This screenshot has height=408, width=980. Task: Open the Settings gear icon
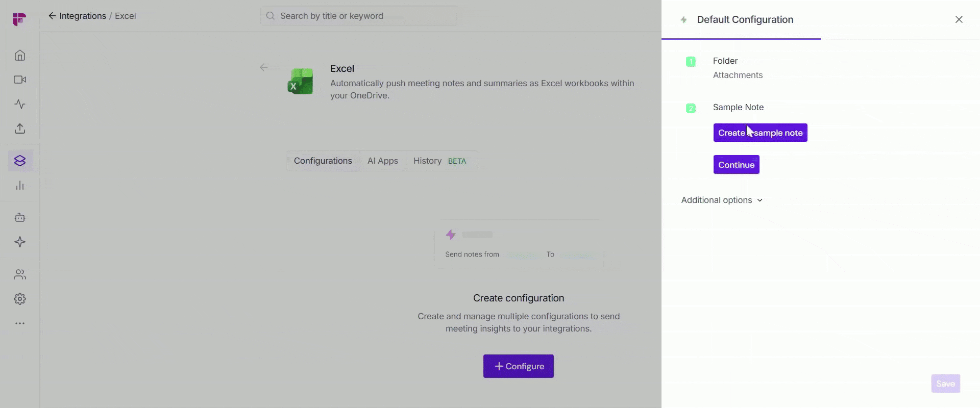(20, 299)
